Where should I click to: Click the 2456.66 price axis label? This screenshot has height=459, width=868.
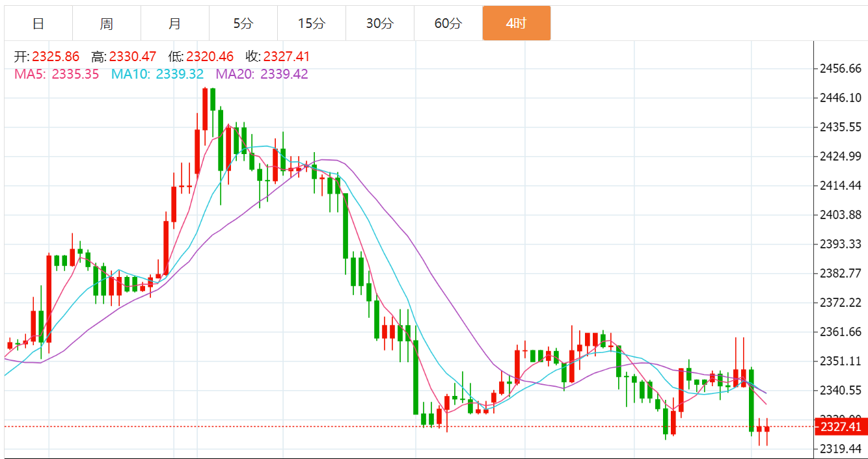[x=840, y=69]
